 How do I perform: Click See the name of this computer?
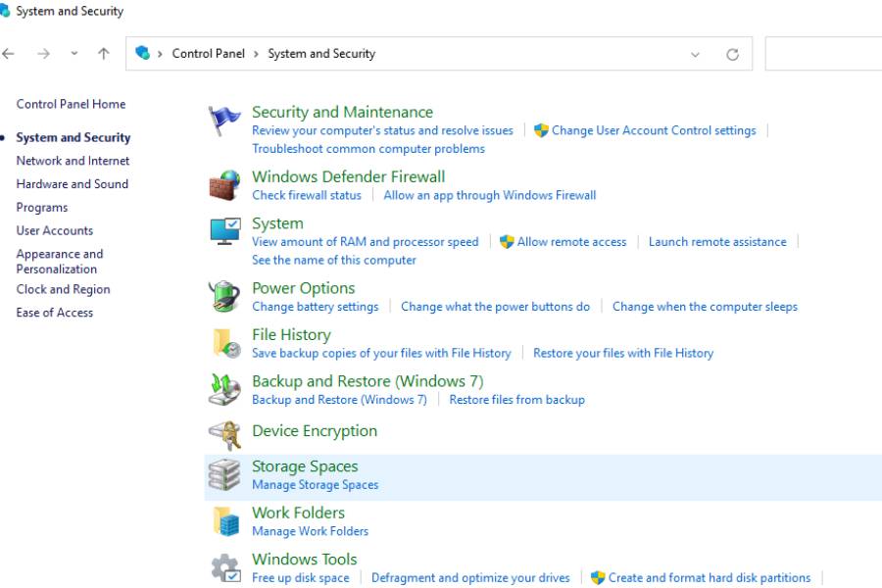334,260
